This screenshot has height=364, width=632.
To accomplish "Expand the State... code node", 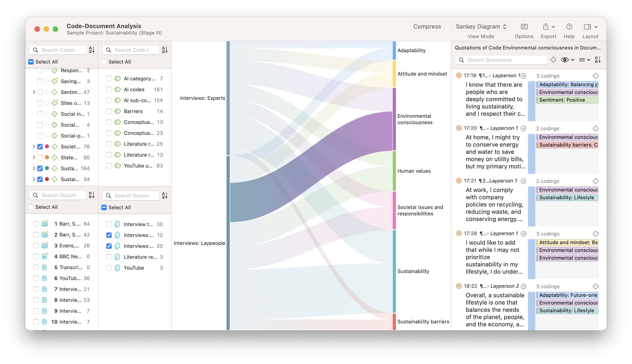I will click(34, 157).
